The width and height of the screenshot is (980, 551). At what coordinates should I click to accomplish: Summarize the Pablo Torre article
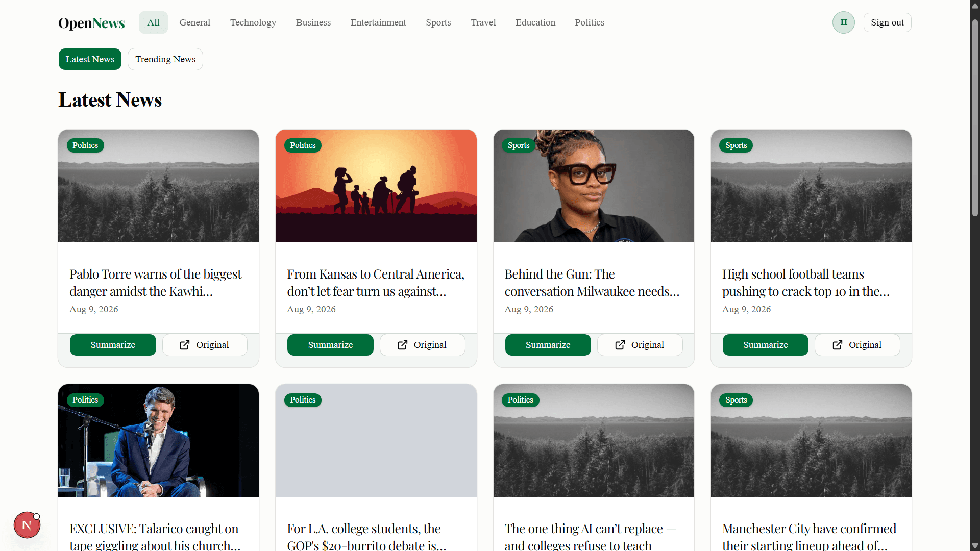coord(113,345)
